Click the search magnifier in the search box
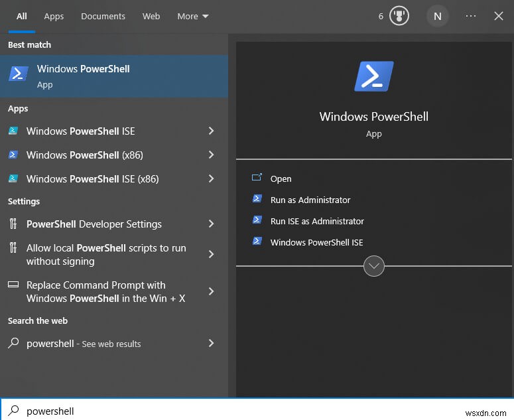This screenshot has width=514, height=420. click(13, 411)
